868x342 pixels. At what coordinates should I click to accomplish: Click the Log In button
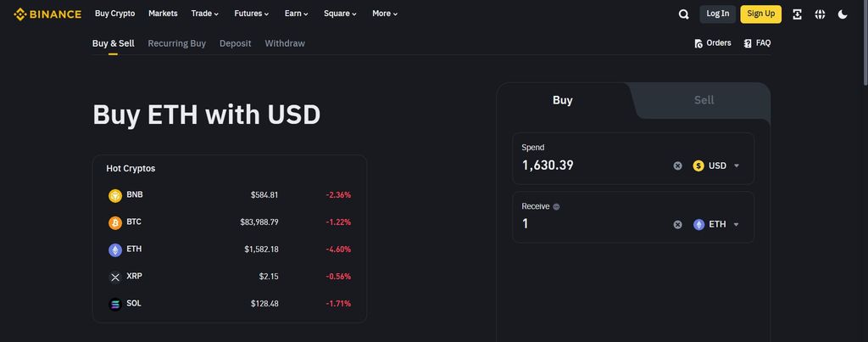coord(717,14)
